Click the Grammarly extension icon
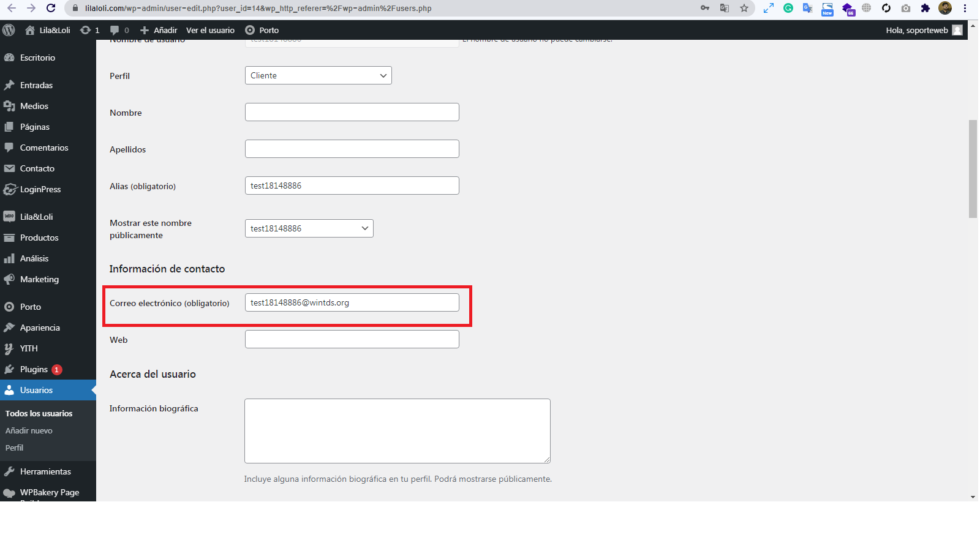Viewport: 980px width, 551px height. 788,8
